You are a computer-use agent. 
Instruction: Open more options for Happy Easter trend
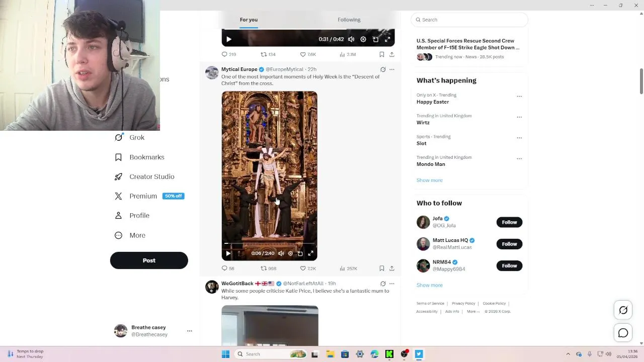point(519,96)
